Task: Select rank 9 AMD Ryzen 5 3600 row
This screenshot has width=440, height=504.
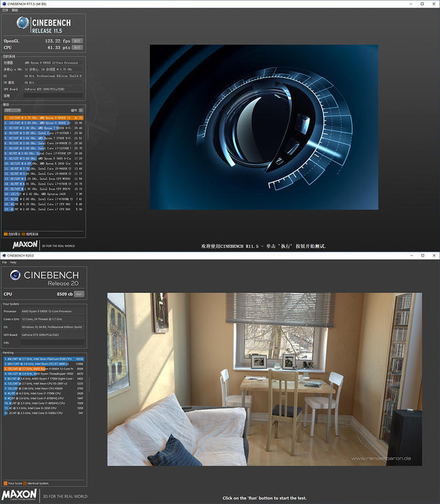Action: (x=43, y=158)
